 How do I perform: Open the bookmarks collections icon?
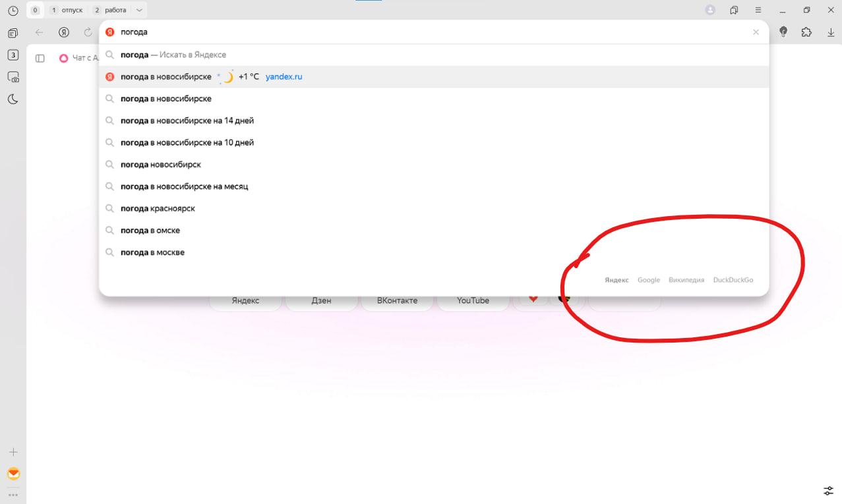[734, 10]
